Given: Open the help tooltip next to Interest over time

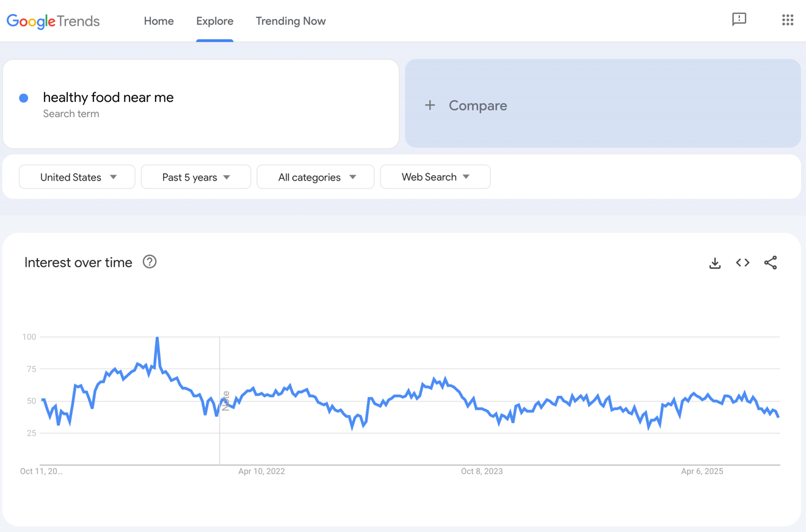Looking at the screenshot, I should (x=150, y=262).
